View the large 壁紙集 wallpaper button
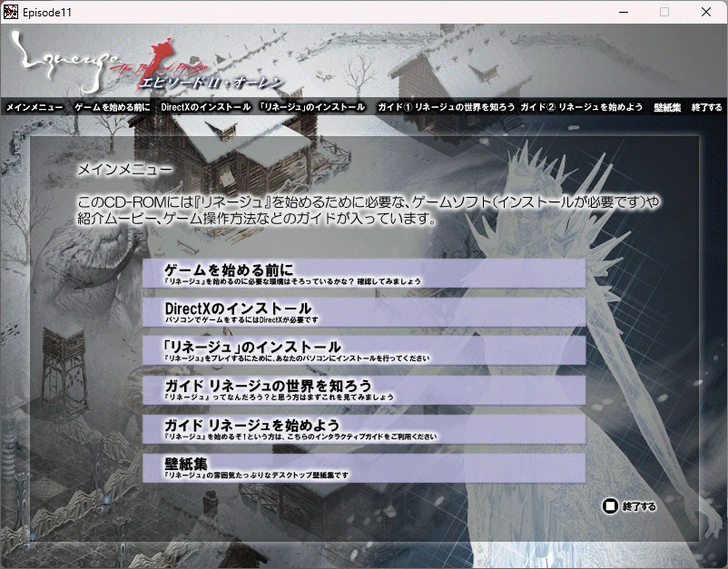Screen dimensions: 728x569 (x=364, y=468)
